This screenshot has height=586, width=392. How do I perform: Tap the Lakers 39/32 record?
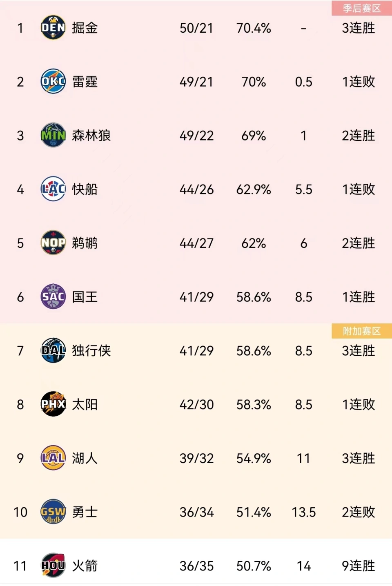[196, 458]
